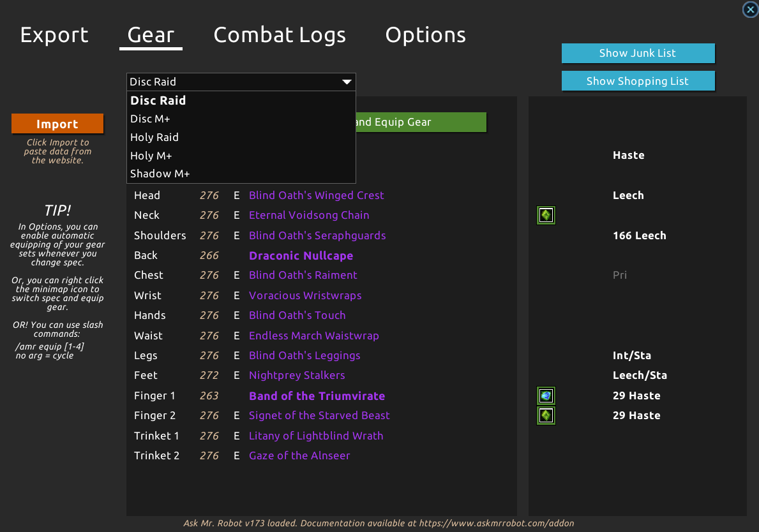The image size is (759, 532).
Task: Click the Head slot label
Action: pos(147,195)
